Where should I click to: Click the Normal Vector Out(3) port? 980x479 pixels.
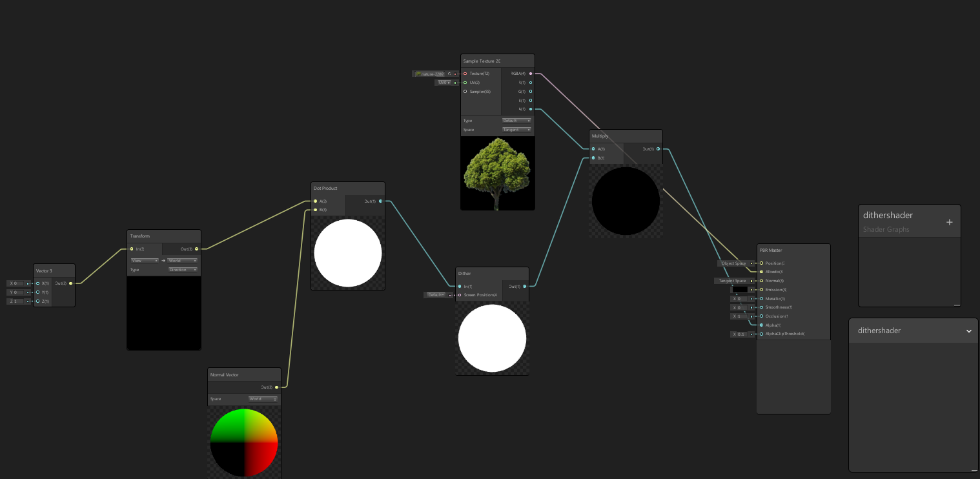click(x=276, y=387)
